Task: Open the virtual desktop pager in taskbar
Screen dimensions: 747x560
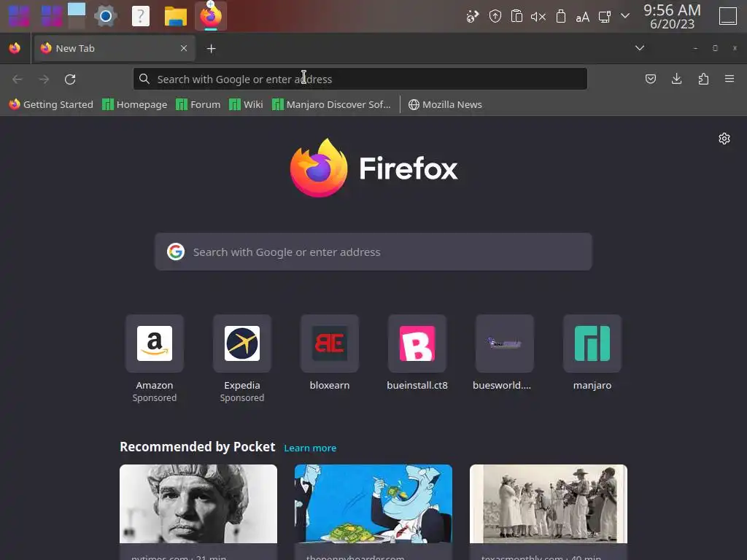Action: pyautogui.click(x=77, y=15)
